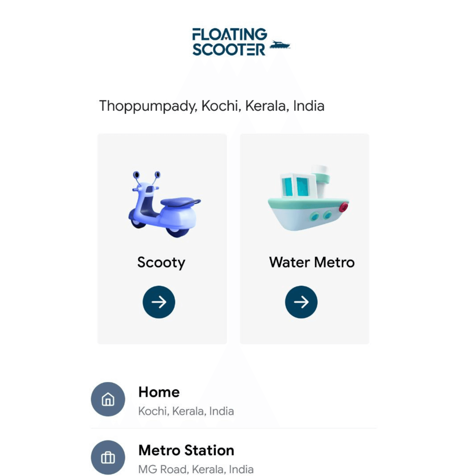
Task: Click the divider below Home entry
Action: [233, 428]
